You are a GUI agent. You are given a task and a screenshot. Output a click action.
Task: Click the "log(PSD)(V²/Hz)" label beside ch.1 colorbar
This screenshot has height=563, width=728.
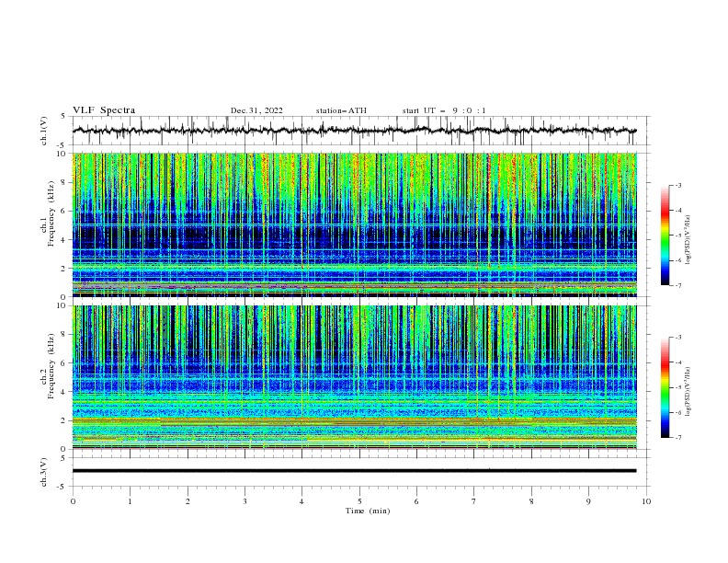tap(688, 240)
